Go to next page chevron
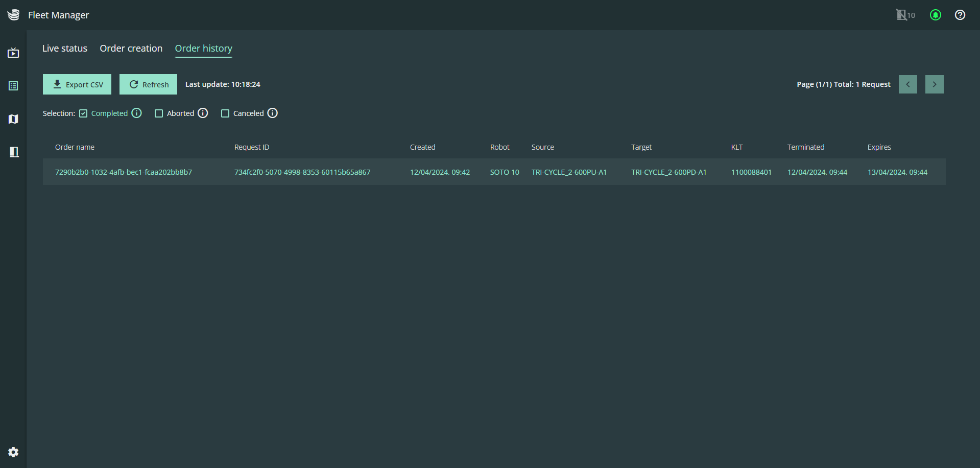Screen dimensions: 980x468 934,84
